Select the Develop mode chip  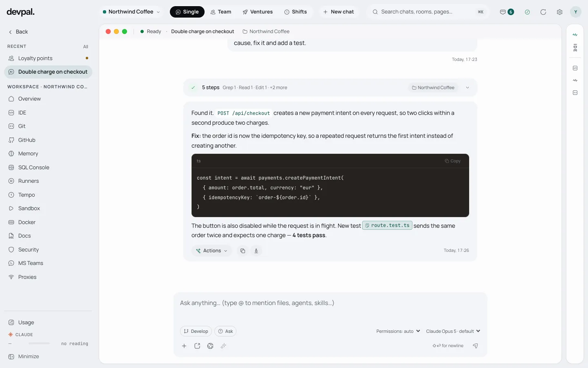coord(196,331)
